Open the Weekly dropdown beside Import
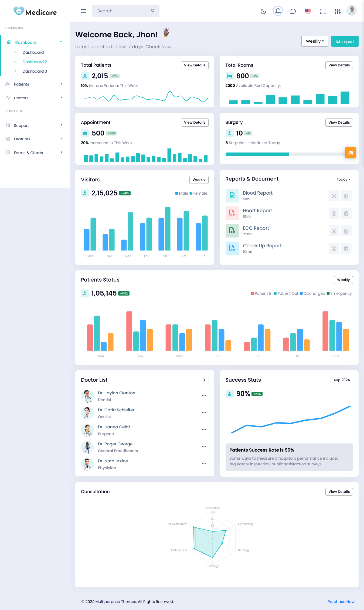364x610 pixels. click(x=315, y=41)
